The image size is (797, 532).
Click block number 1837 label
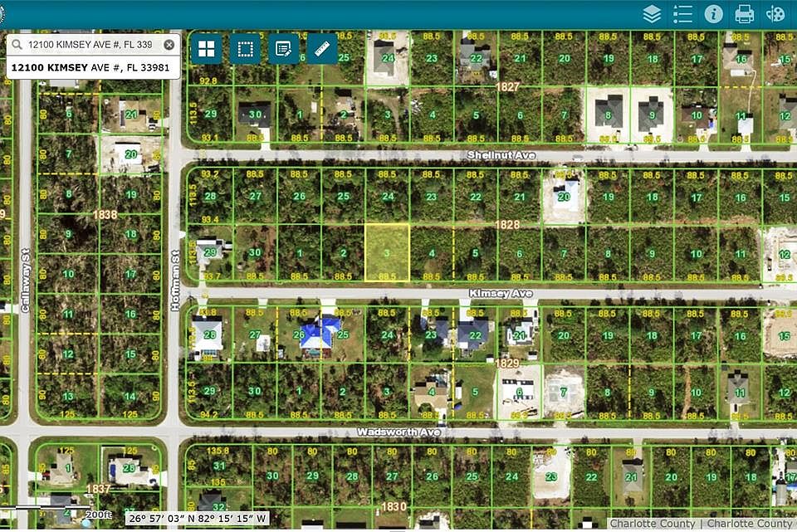98,489
